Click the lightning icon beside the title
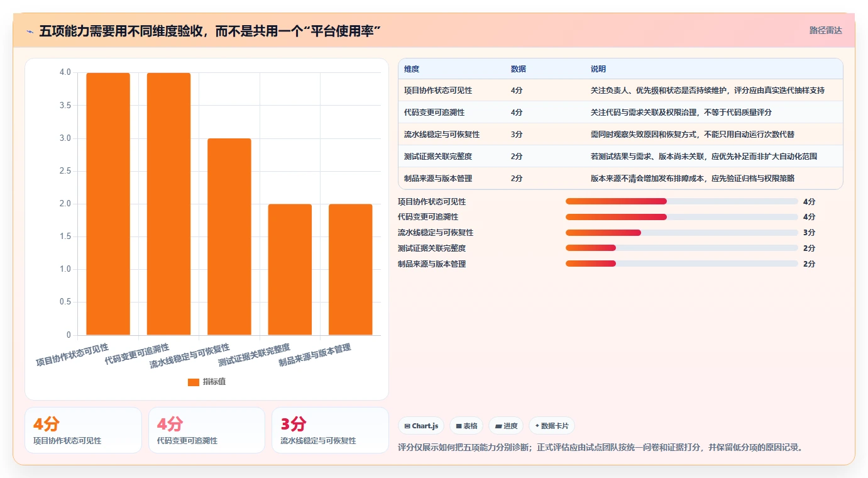 30,31
